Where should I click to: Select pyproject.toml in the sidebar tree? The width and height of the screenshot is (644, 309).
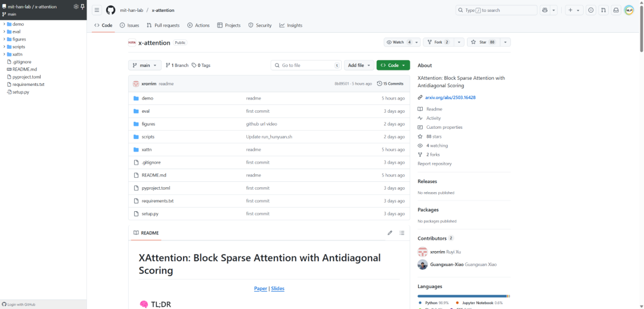point(27,77)
